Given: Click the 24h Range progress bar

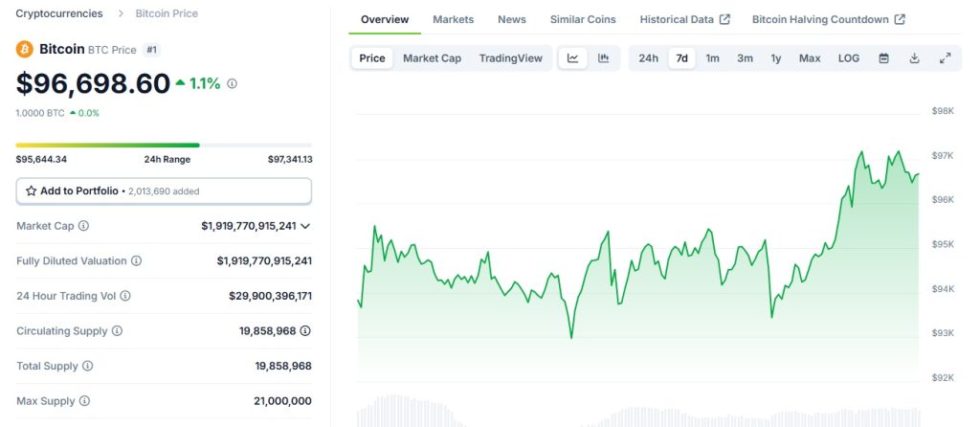Looking at the screenshot, I should (164, 145).
